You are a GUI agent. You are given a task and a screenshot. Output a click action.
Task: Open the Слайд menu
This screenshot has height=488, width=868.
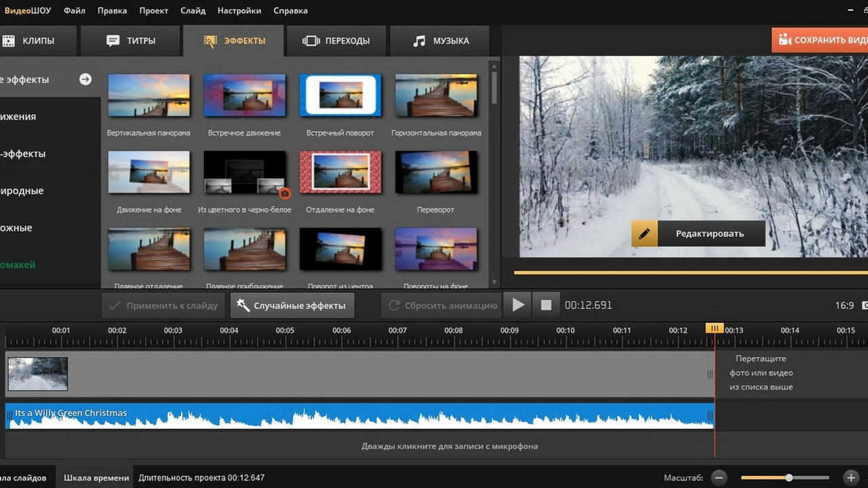click(x=193, y=11)
